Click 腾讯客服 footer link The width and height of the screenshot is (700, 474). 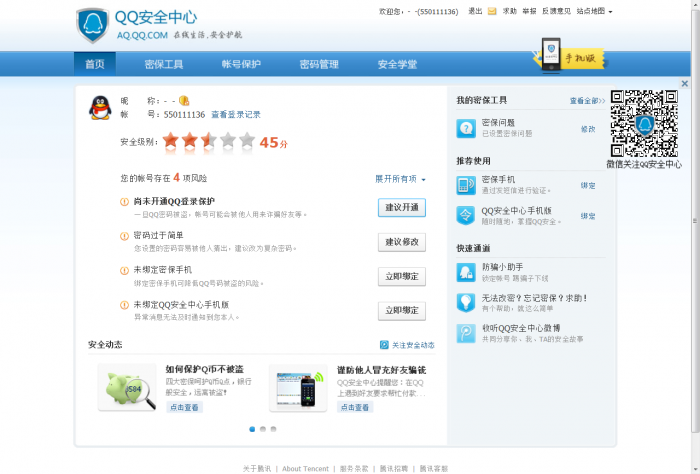[x=433, y=469]
